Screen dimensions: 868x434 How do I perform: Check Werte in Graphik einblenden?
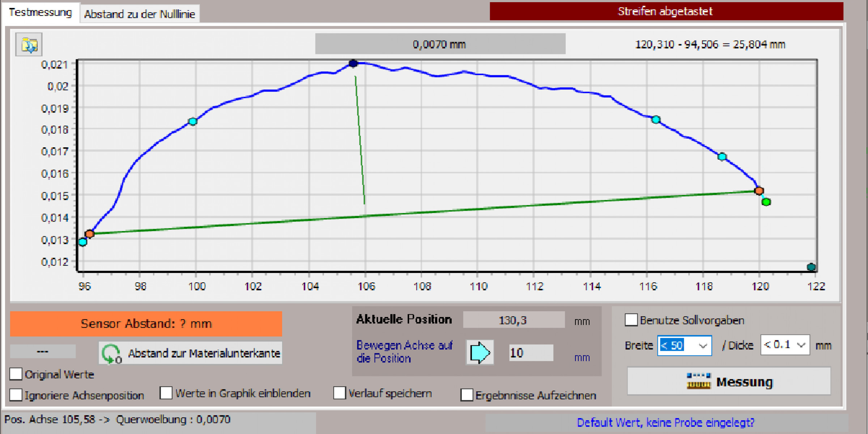coord(166,393)
